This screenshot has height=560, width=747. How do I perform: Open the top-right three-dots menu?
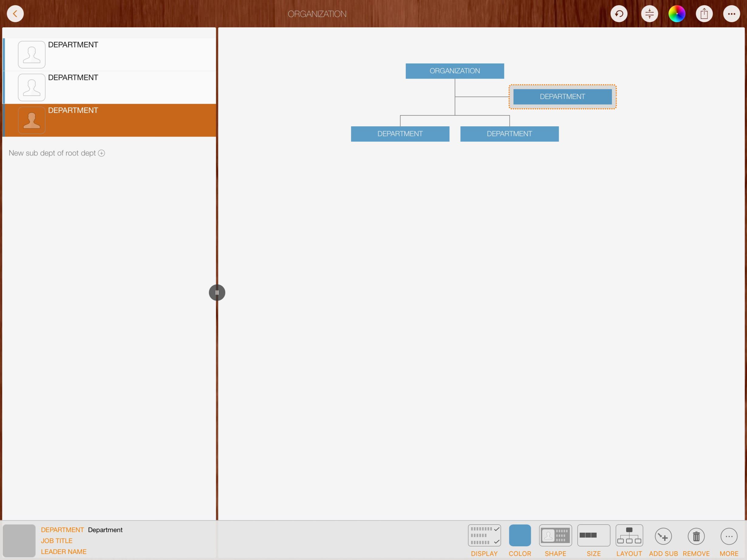click(732, 14)
